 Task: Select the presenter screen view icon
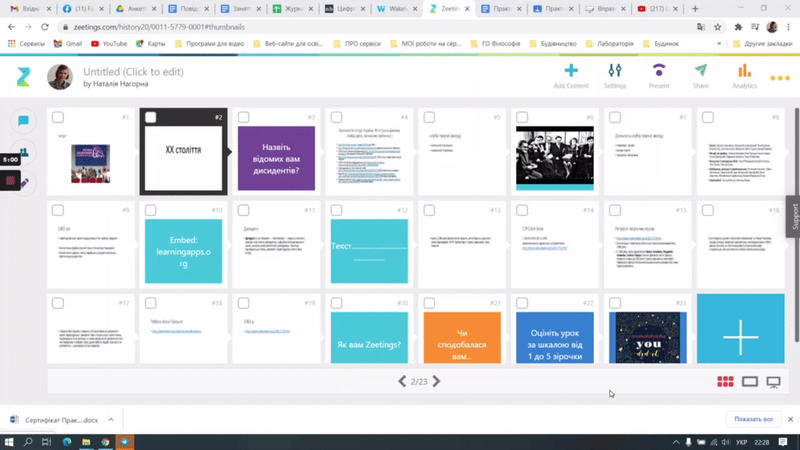[x=773, y=381]
